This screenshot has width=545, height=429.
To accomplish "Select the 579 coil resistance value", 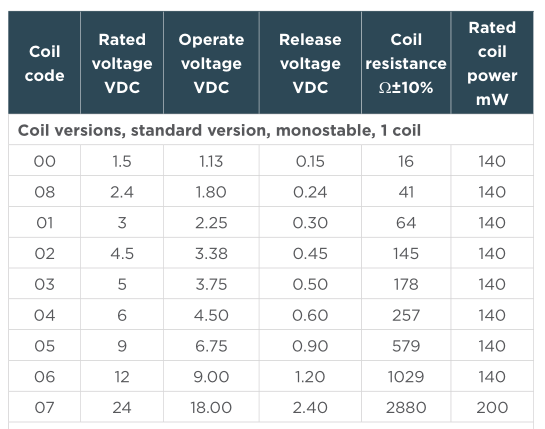I will click(x=406, y=346).
